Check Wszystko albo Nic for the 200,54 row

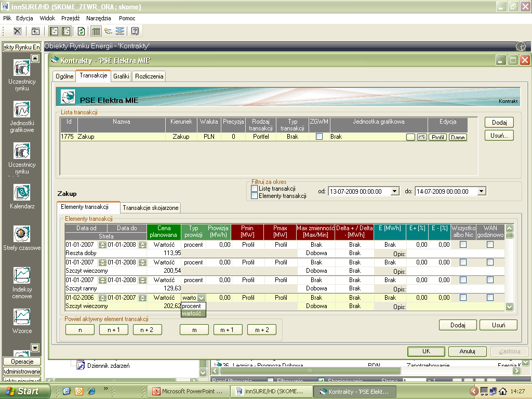click(x=463, y=262)
